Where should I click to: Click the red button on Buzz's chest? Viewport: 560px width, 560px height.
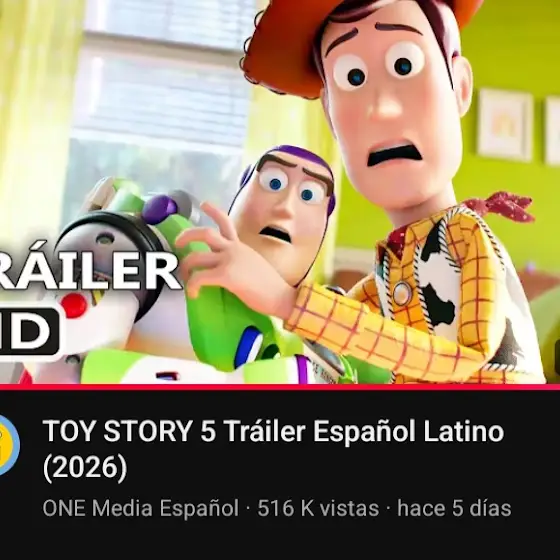pos(74,305)
